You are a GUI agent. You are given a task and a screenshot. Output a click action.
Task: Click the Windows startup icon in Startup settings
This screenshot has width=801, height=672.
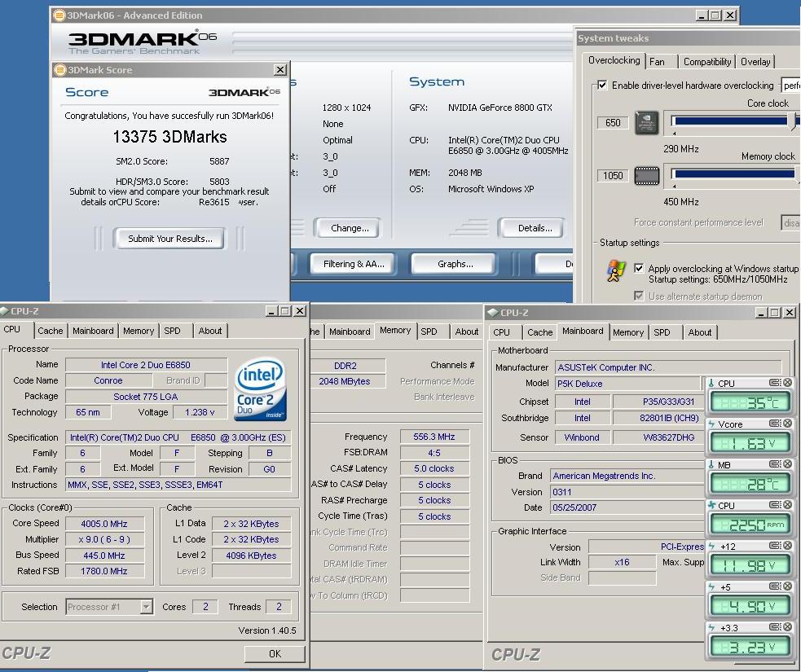[x=616, y=271]
